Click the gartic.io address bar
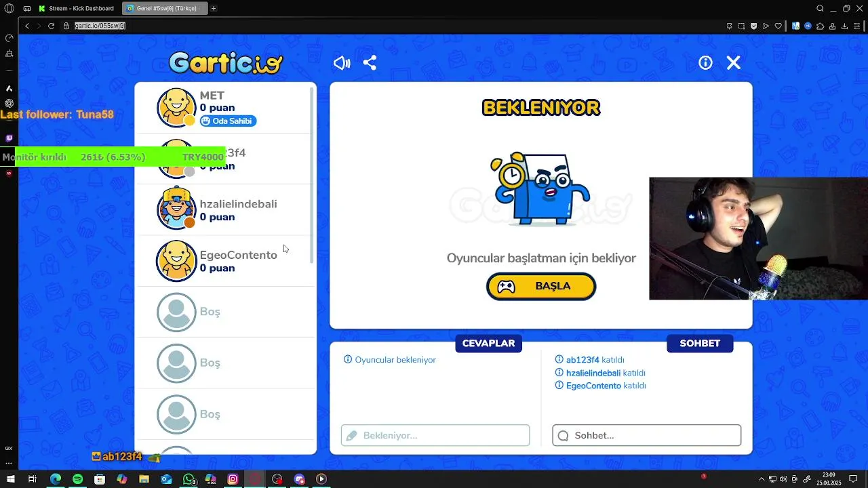 [x=100, y=26]
